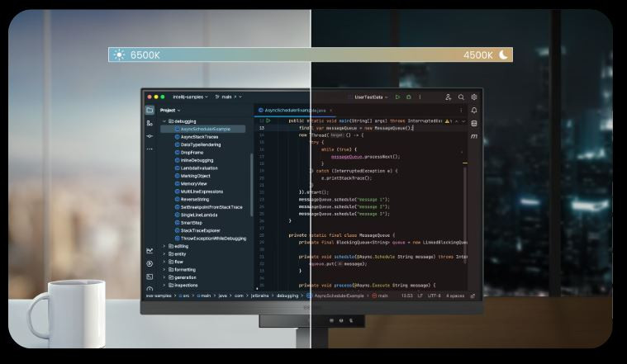Open the Project view header menu
The width and height of the screenshot is (627, 364).
[x=170, y=110]
